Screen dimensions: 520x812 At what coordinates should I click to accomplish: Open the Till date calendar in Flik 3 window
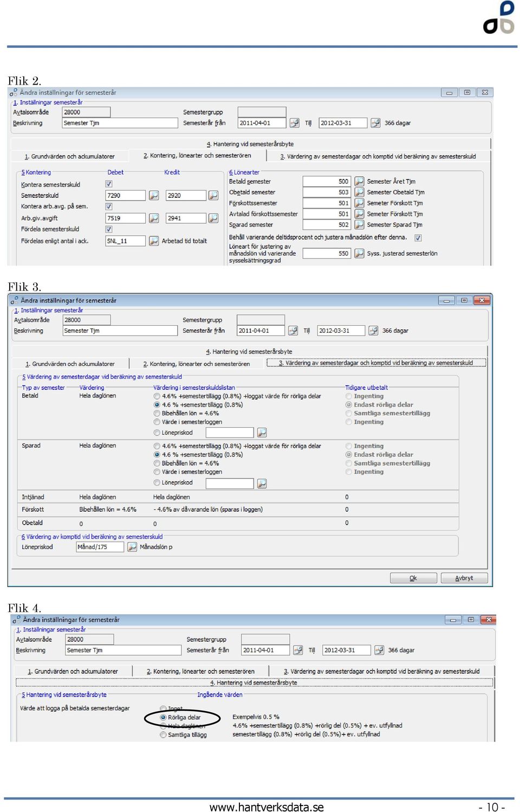click(373, 330)
